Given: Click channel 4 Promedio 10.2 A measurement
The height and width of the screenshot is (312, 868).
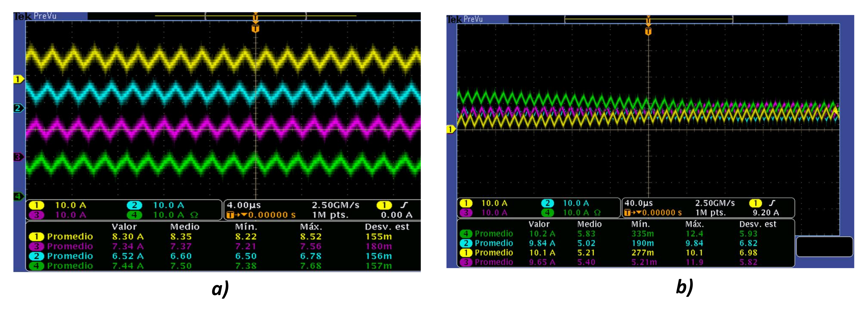Looking at the screenshot, I should (x=542, y=234).
